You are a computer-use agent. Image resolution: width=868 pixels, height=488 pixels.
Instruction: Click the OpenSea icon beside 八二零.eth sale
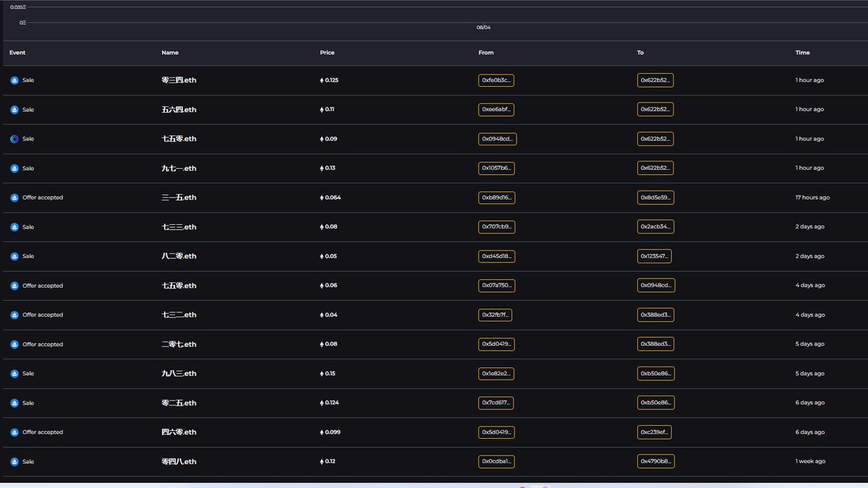tap(14, 256)
